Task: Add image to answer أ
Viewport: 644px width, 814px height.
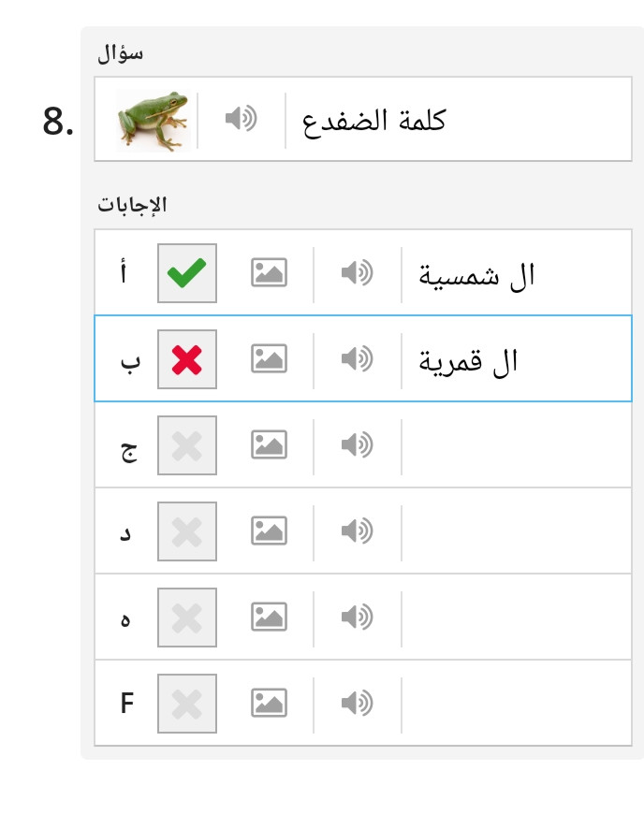Action: [x=269, y=272]
